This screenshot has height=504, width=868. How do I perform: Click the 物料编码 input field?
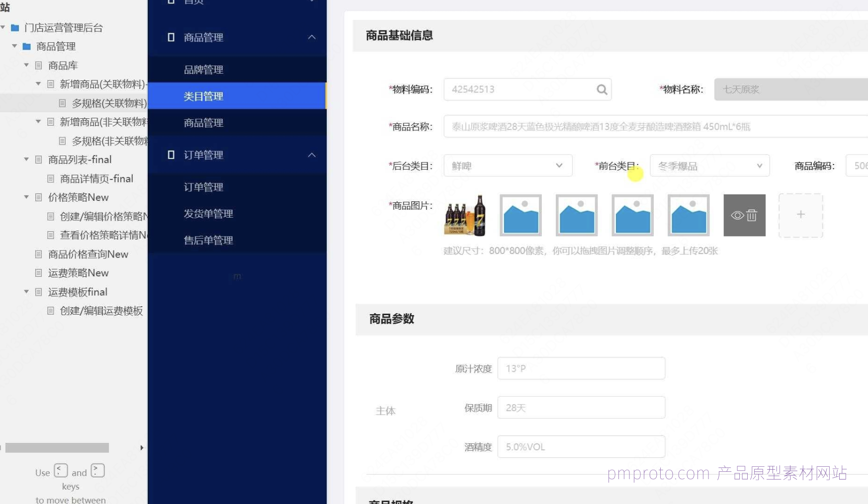click(527, 89)
